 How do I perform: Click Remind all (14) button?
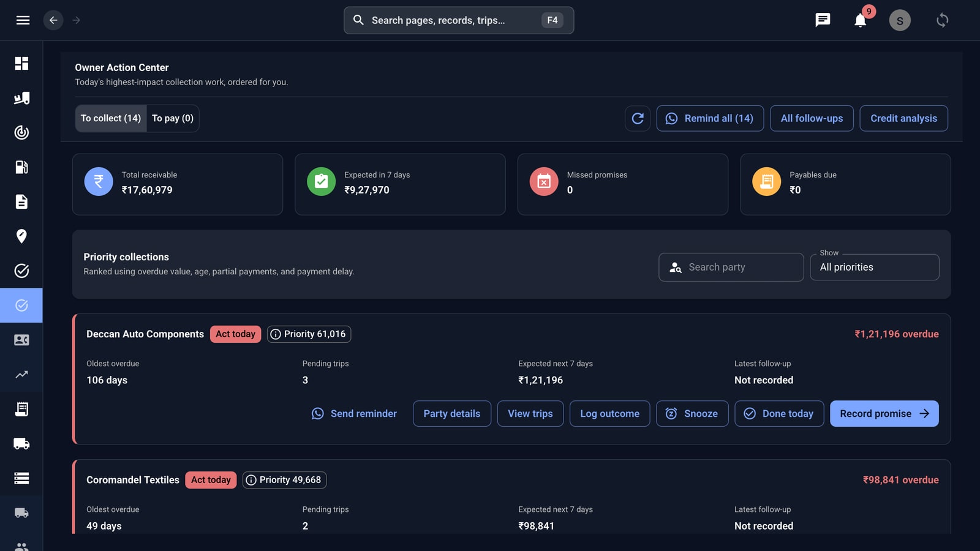click(710, 118)
